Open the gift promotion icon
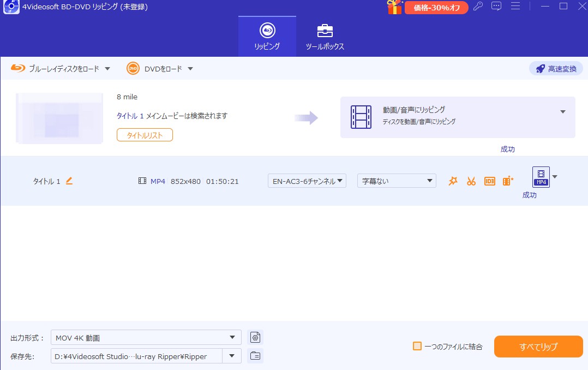The image size is (588, 370). (x=394, y=7)
